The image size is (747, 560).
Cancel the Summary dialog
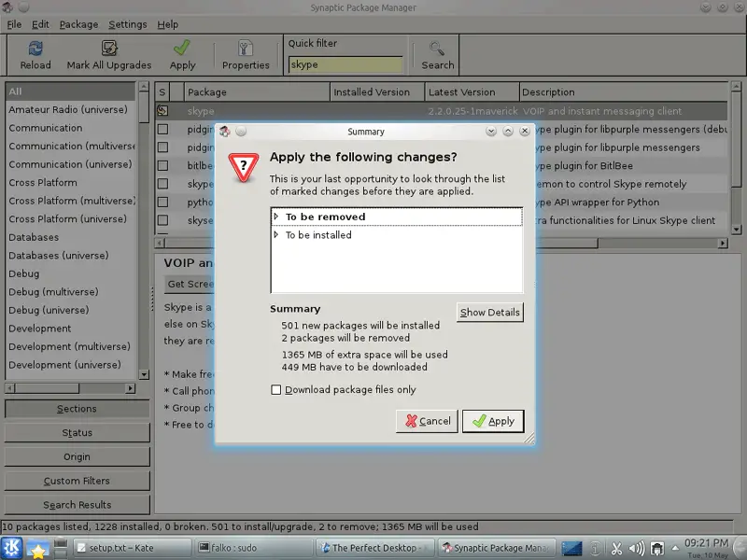pyautogui.click(x=428, y=421)
